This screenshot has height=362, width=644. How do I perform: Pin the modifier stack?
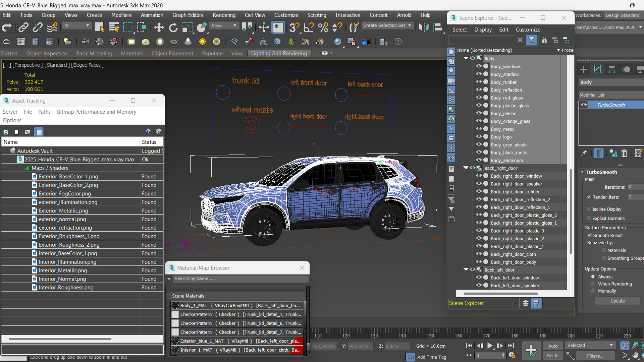coord(584,153)
